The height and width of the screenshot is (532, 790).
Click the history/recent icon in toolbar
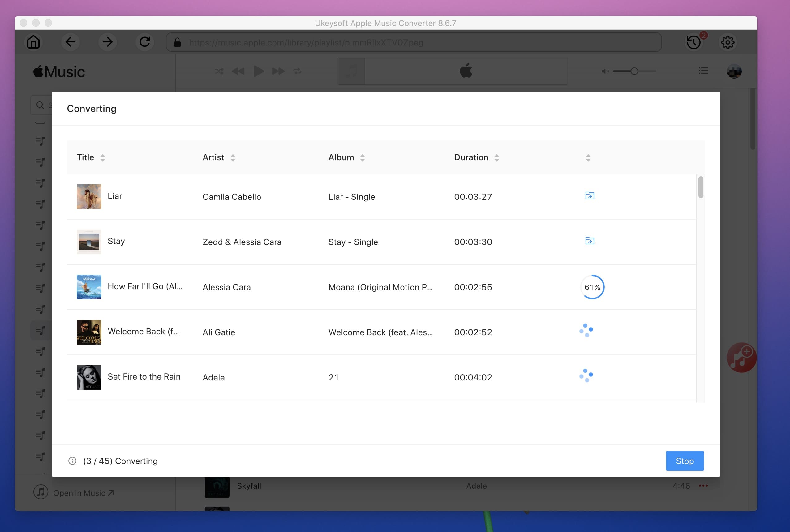point(693,42)
